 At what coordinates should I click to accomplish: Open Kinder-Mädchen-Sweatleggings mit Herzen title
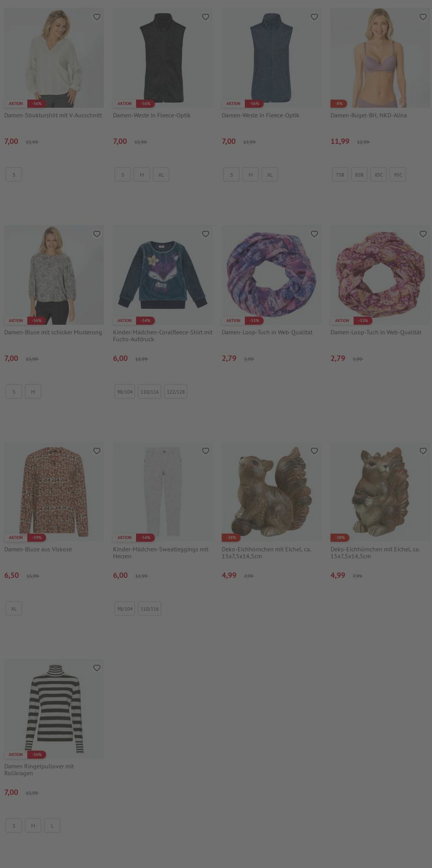tap(161, 553)
